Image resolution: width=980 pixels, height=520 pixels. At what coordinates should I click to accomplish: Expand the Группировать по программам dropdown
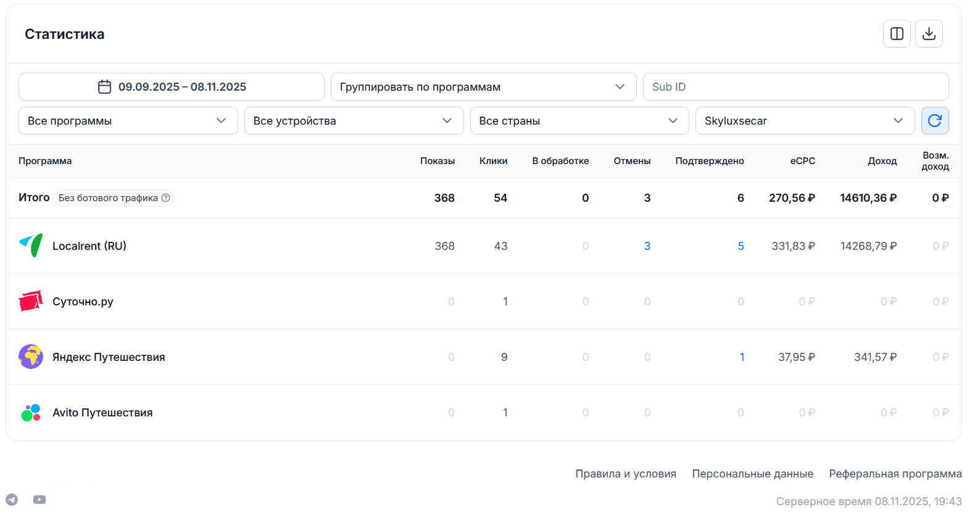(x=483, y=87)
